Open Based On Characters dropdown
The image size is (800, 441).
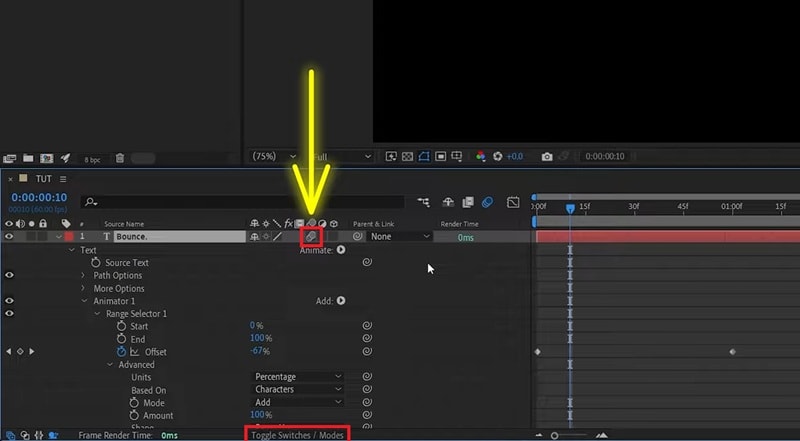[x=298, y=389]
